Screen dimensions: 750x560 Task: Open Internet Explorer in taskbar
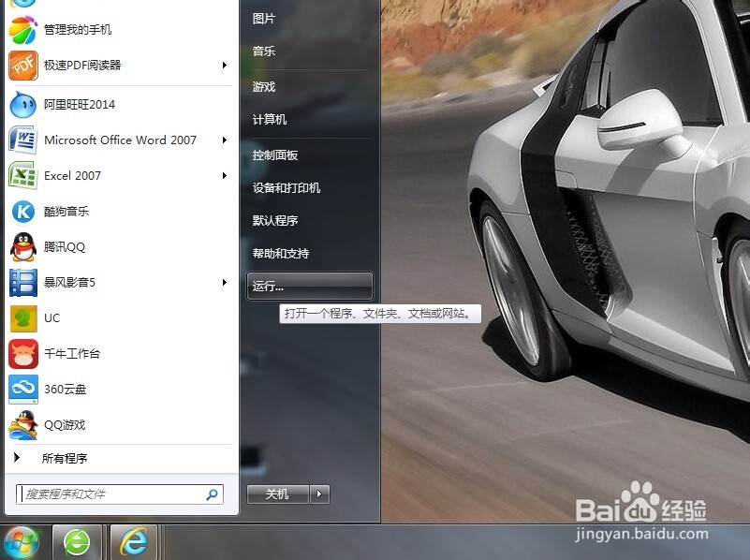[x=135, y=543]
